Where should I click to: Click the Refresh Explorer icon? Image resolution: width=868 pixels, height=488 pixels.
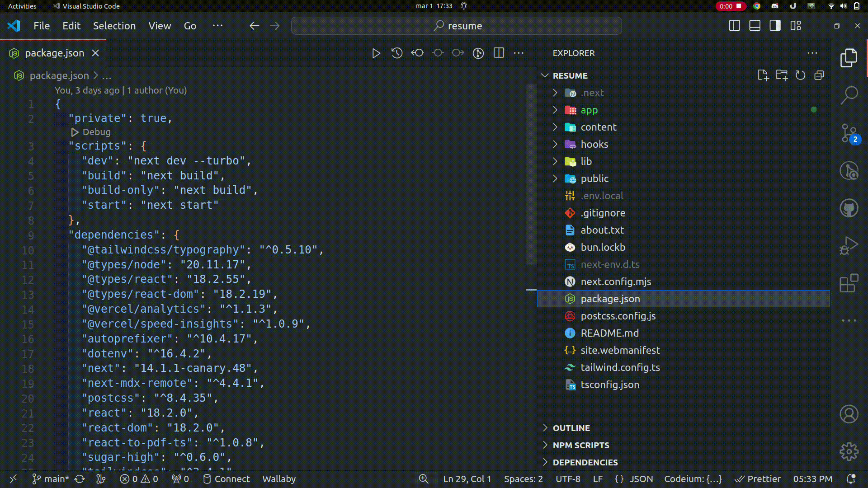pos(800,75)
